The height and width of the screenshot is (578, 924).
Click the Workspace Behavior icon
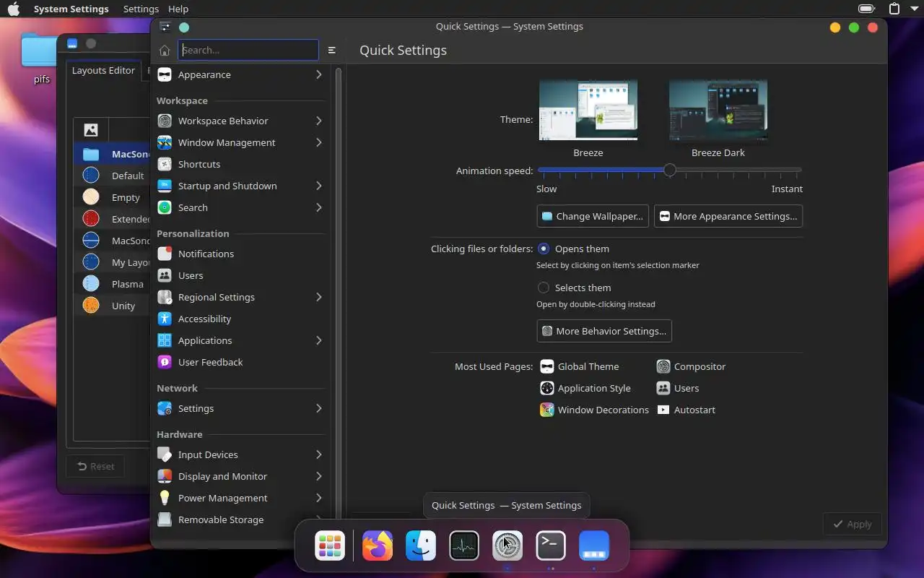click(165, 121)
